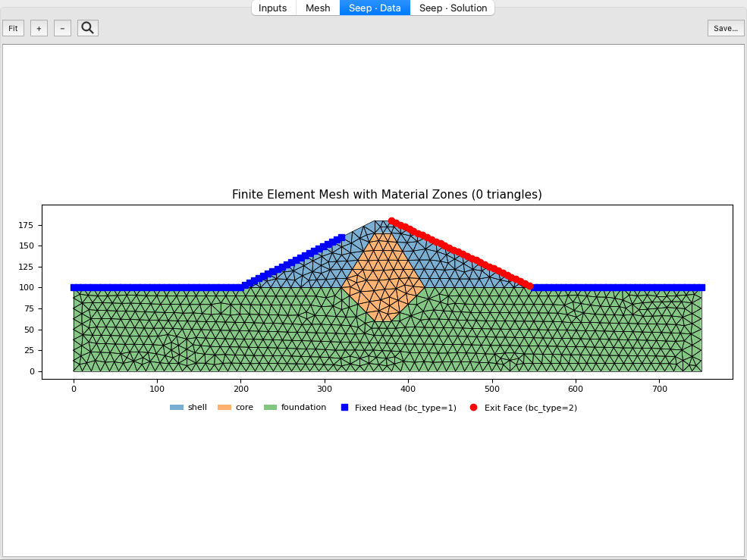
Task: Click the 'foundation' legend label
Action: (303, 407)
